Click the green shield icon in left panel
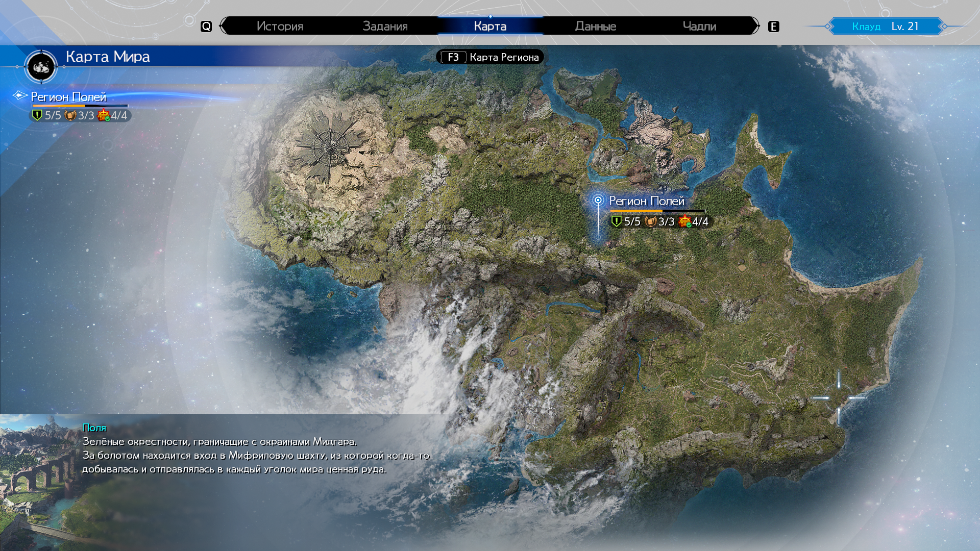980x551 pixels. click(x=37, y=115)
